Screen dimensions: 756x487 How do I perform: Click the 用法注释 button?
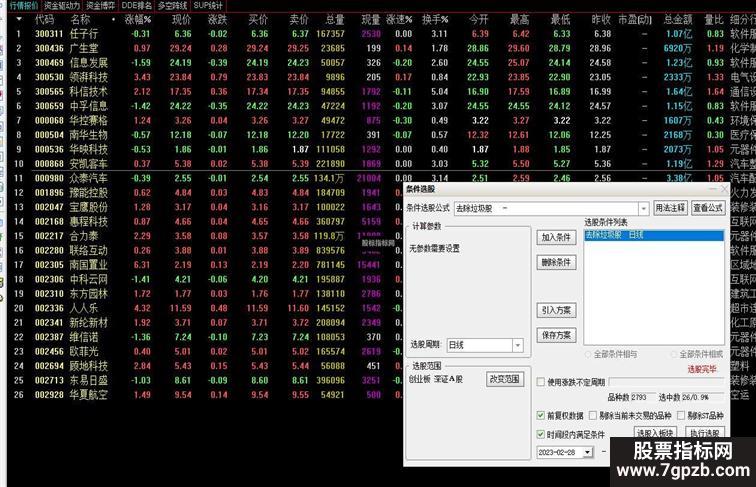coord(670,208)
